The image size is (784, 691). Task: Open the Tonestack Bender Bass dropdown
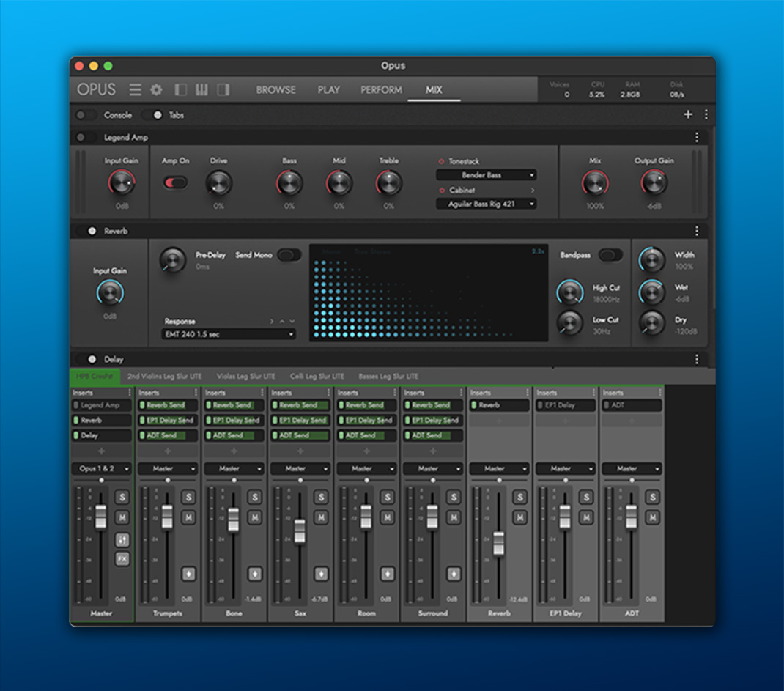coord(486,175)
